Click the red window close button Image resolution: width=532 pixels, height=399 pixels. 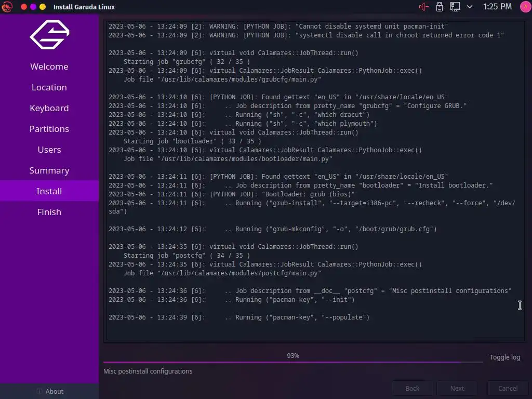point(24,7)
